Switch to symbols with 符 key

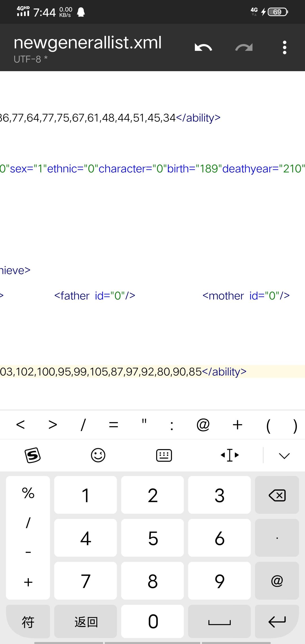[x=28, y=622]
